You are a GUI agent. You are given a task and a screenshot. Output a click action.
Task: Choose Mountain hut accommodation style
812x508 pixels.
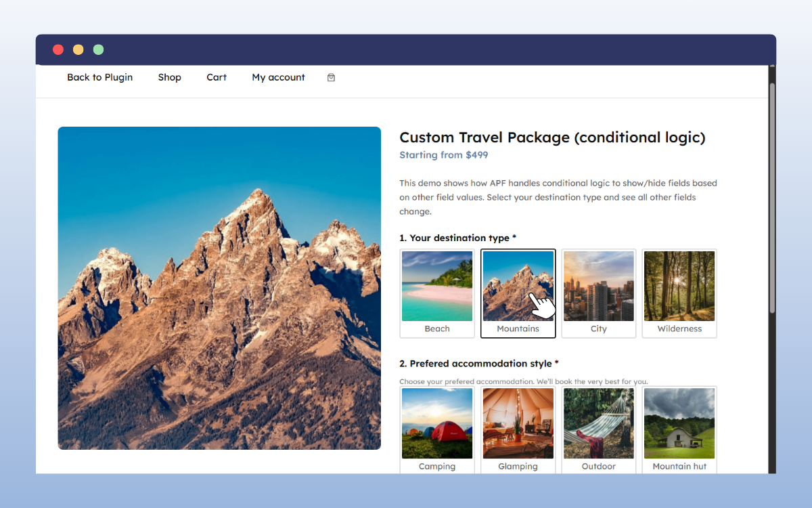[679, 430]
